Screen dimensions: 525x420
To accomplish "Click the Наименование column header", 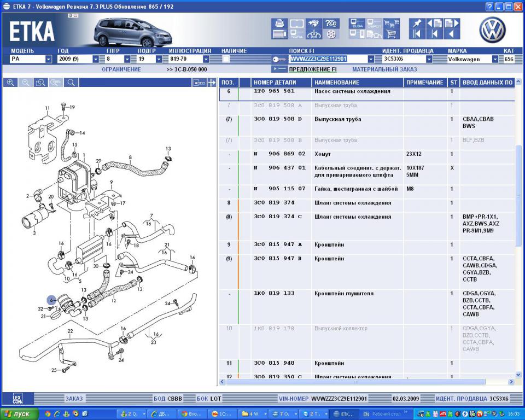I will click(357, 83).
